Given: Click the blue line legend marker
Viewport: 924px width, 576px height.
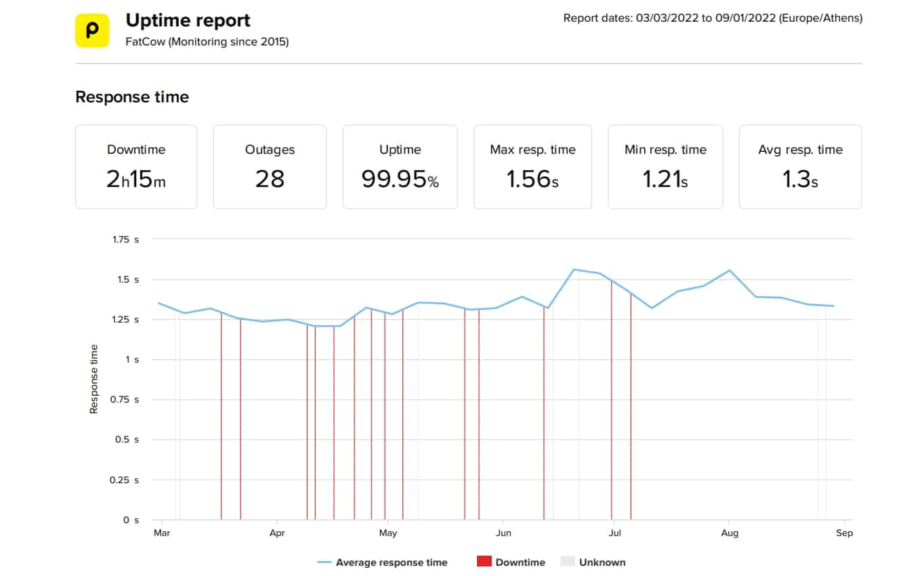Looking at the screenshot, I should pyautogui.click(x=323, y=562).
